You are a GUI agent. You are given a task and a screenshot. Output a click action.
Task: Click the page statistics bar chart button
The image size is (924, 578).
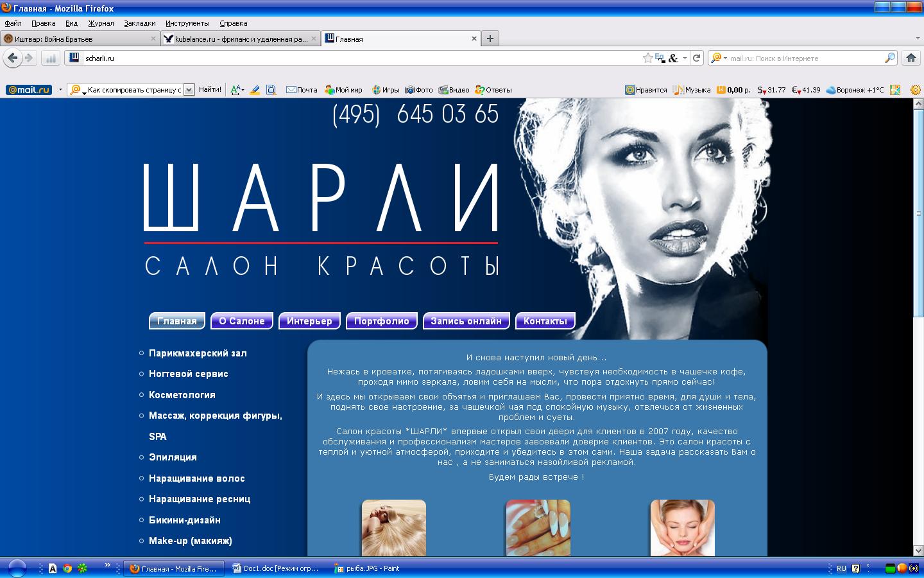click(51, 58)
